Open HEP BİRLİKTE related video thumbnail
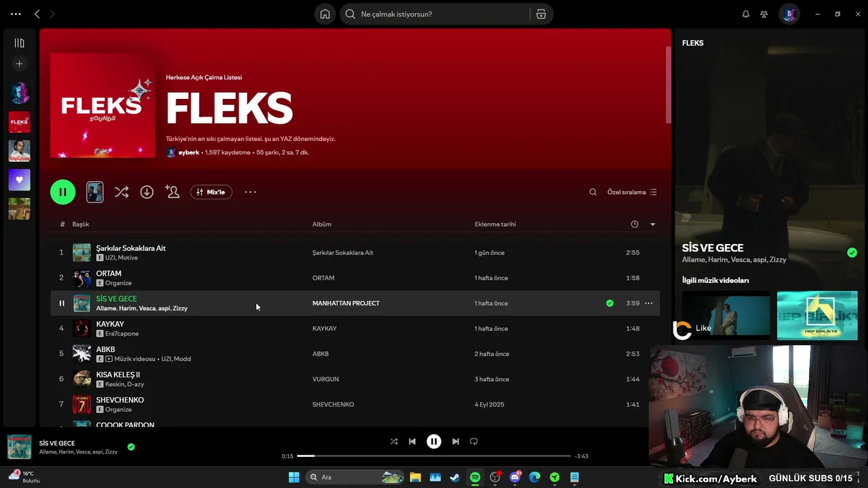The width and height of the screenshot is (868, 488). (817, 315)
